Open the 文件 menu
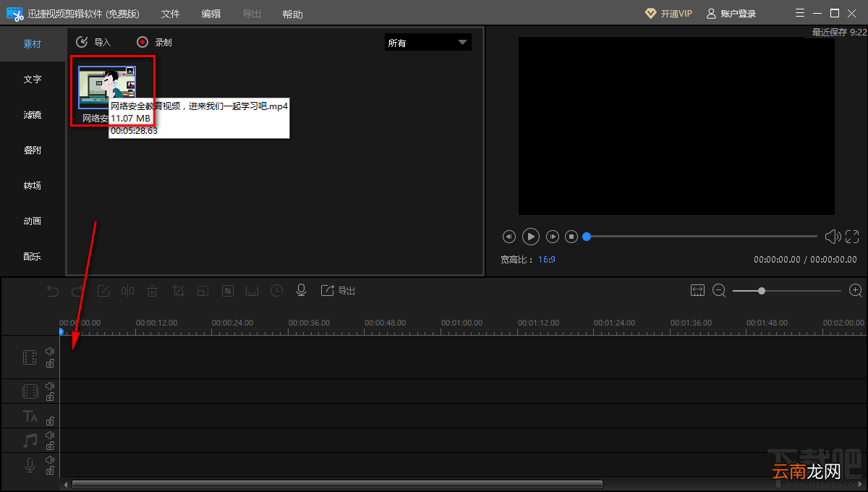This screenshot has height=492, width=868. click(x=170, y=14)
